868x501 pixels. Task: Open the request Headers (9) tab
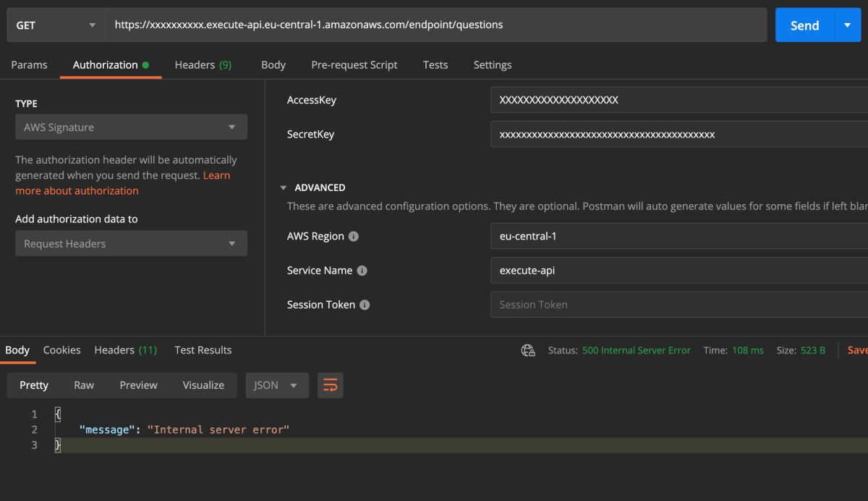pos(203,65)
